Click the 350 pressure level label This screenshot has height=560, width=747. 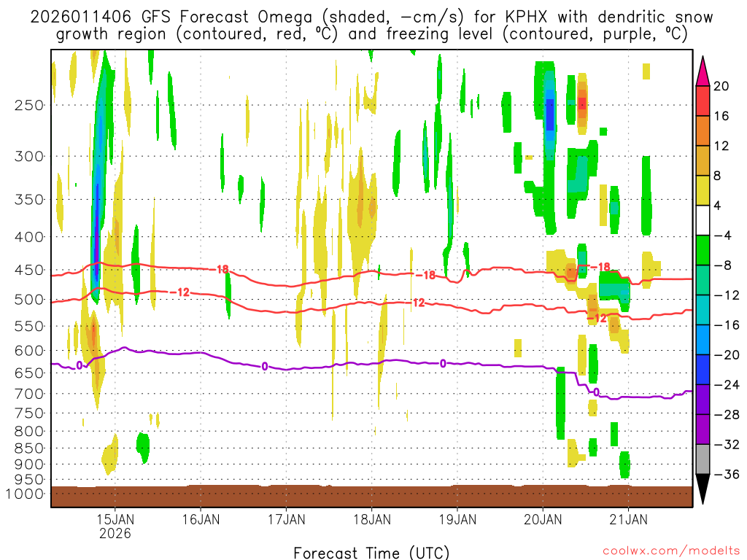click(x=29, y=200)
